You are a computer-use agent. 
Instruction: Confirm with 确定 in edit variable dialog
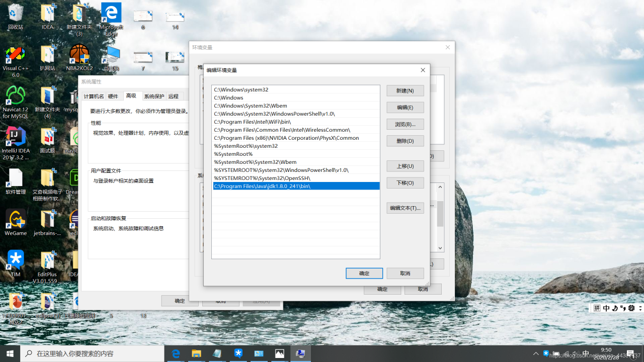point(364,273)
